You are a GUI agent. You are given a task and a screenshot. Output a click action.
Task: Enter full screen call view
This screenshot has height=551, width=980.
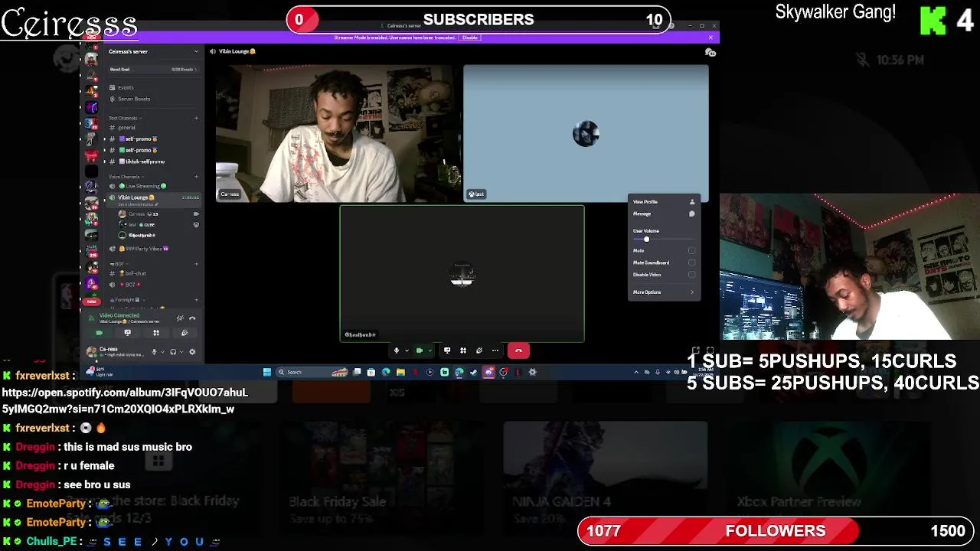tap(710, 350)
